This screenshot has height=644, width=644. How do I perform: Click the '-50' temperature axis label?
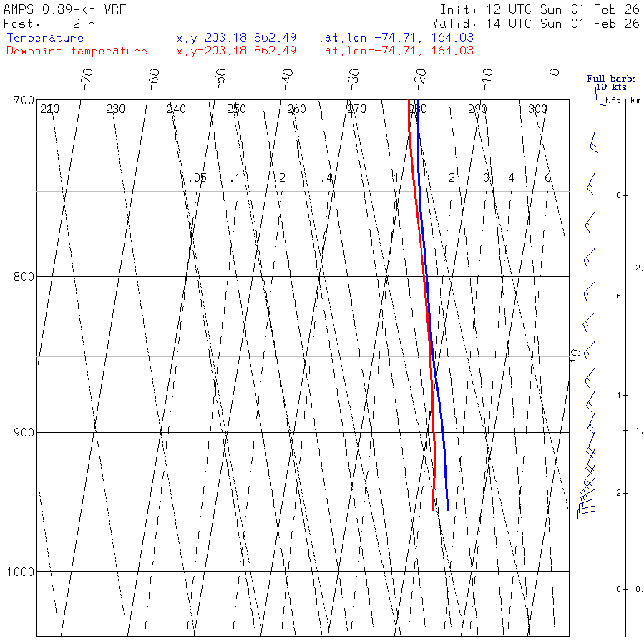pos(220,79)
